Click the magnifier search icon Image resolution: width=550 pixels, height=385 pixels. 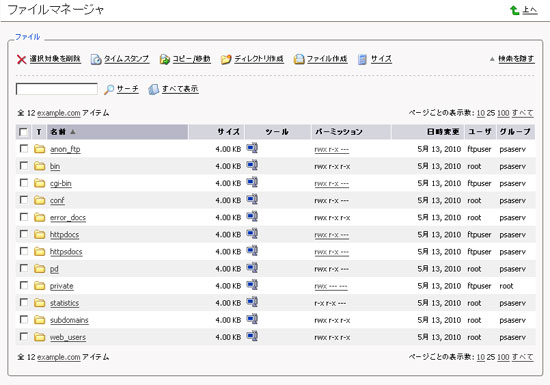click(109, 90)
